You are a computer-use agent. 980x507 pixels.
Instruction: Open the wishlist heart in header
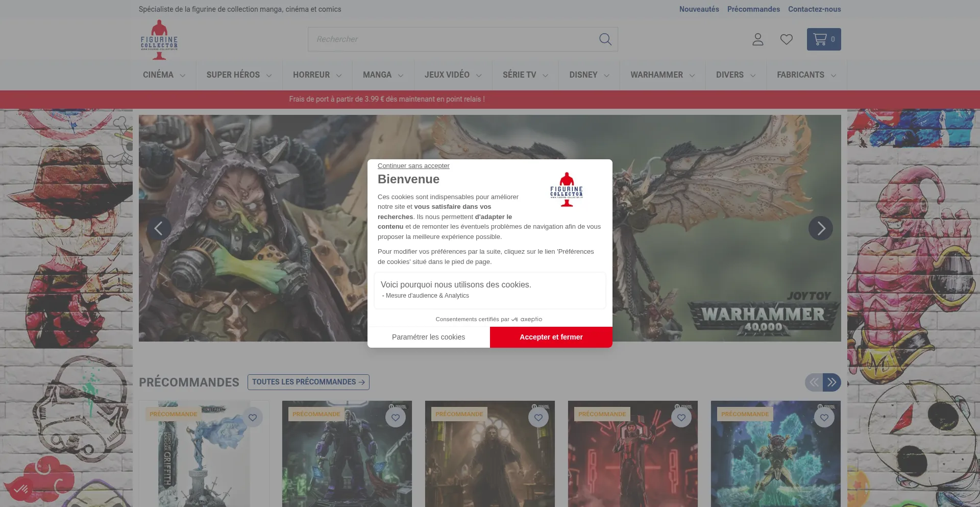786,39
